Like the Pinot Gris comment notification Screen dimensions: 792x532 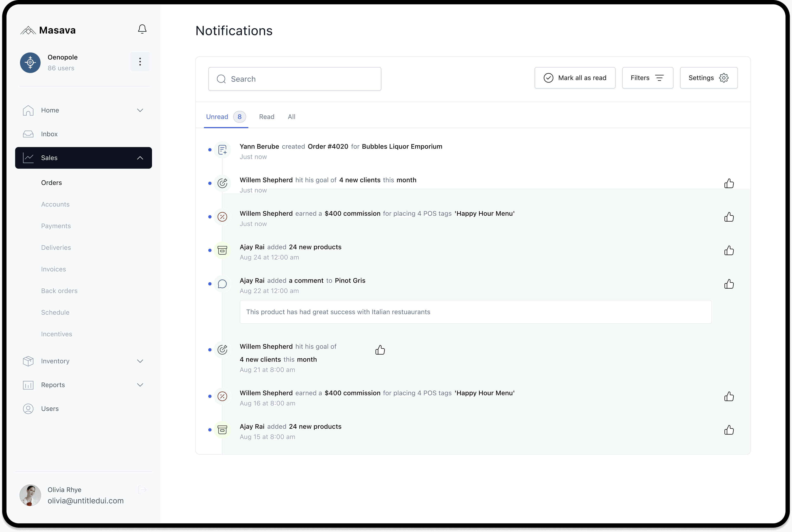729,284
